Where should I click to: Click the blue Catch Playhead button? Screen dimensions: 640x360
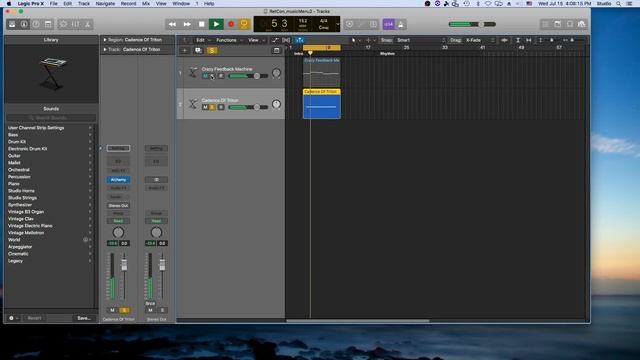pyautogui.click(x=300, y=40)
